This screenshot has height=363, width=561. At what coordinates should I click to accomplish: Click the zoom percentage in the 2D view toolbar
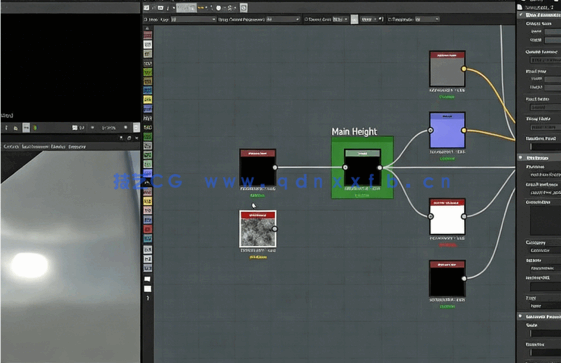108,128
